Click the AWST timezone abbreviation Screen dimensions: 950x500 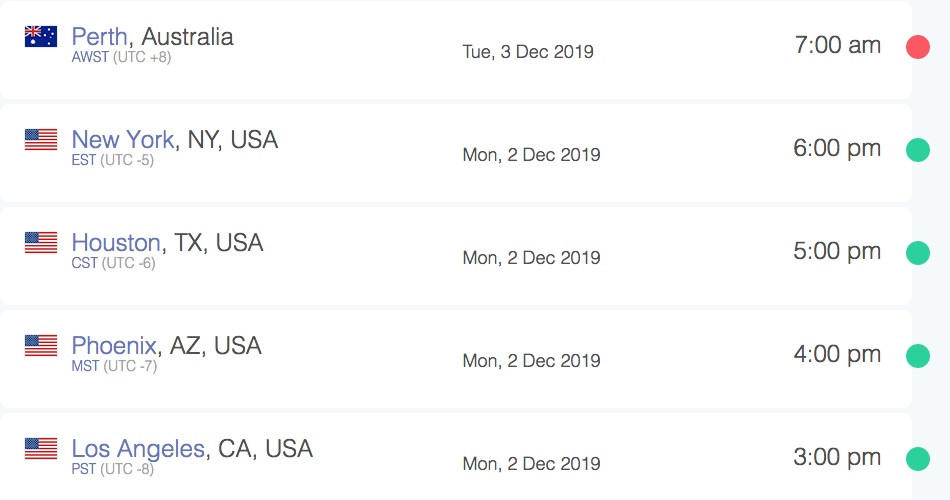[x=90, y=57]
